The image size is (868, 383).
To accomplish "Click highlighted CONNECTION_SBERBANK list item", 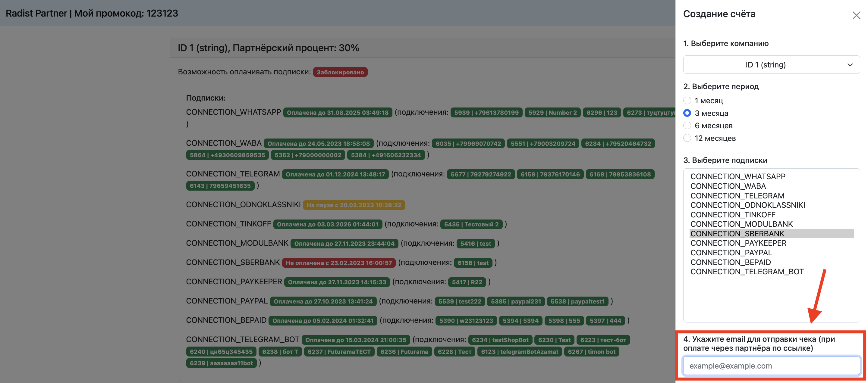I will (x=737, y=234).
